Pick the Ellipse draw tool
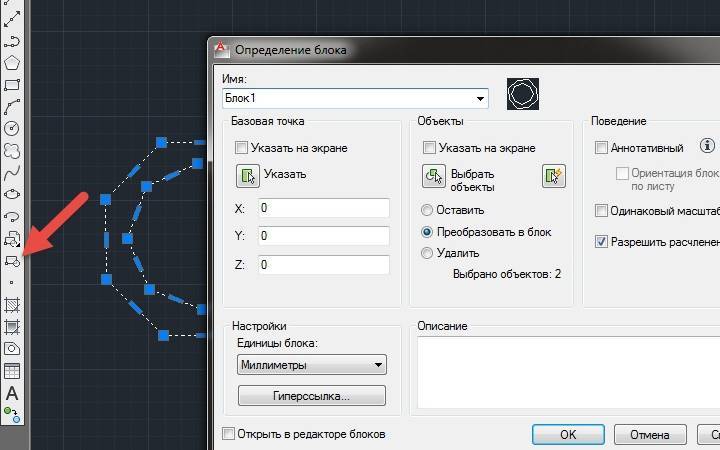The width and height of the screenshot is (720, 450). [12, 194]
